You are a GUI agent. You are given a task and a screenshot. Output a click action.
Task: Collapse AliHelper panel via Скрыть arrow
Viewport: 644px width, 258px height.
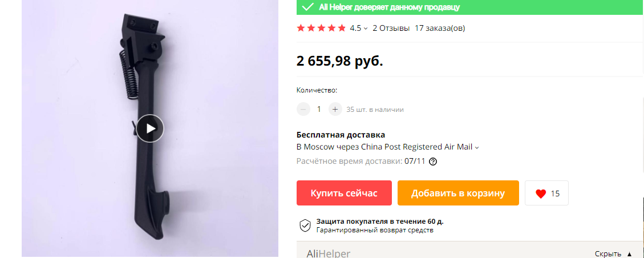[630, 254]
